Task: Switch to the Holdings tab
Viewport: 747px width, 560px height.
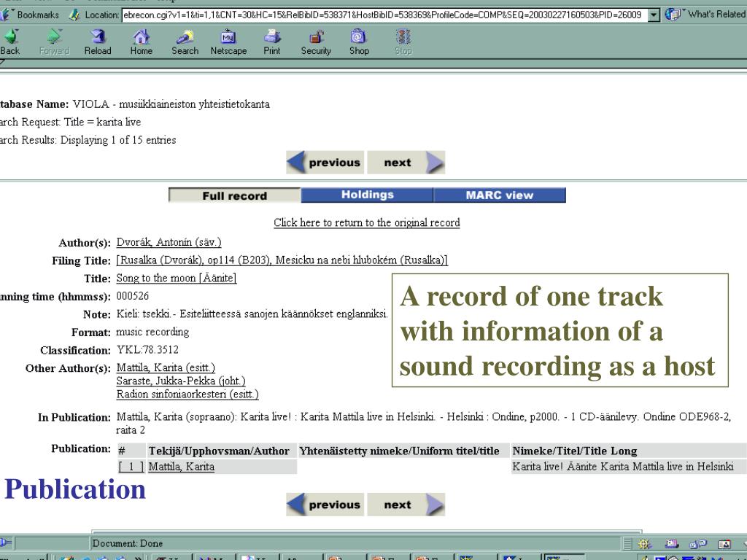Action: coord(368,195)
